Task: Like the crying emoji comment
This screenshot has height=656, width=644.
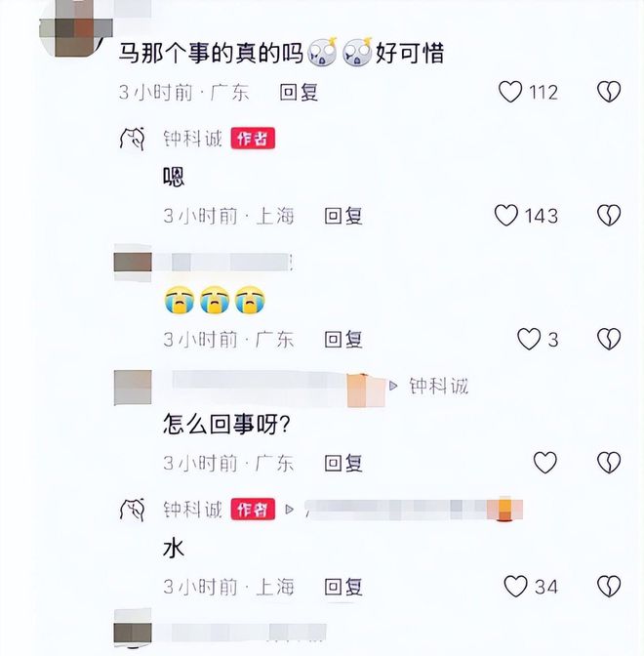Action: (529, 339)
